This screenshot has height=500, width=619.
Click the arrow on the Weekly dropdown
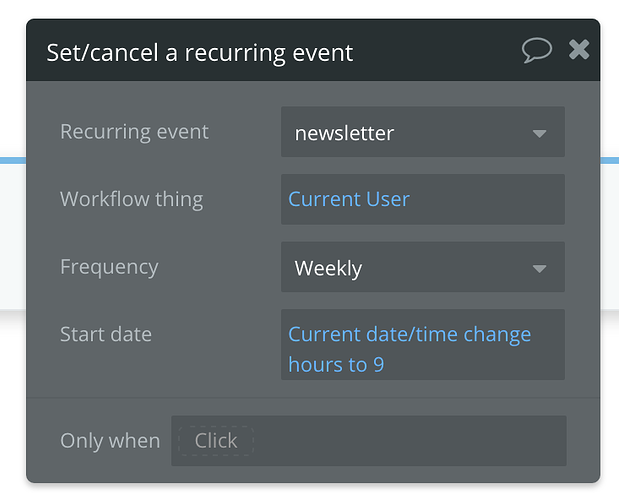coord(539,269)
